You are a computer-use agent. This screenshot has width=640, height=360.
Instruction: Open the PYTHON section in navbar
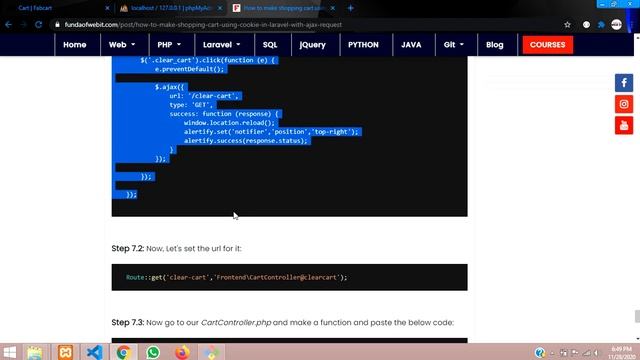coord(363,45)
